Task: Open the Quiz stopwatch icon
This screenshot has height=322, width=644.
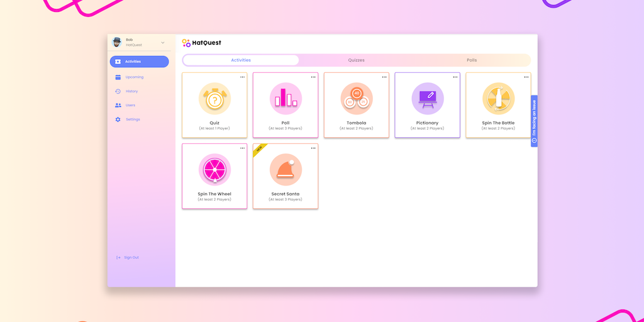Action: pos(214,99)
